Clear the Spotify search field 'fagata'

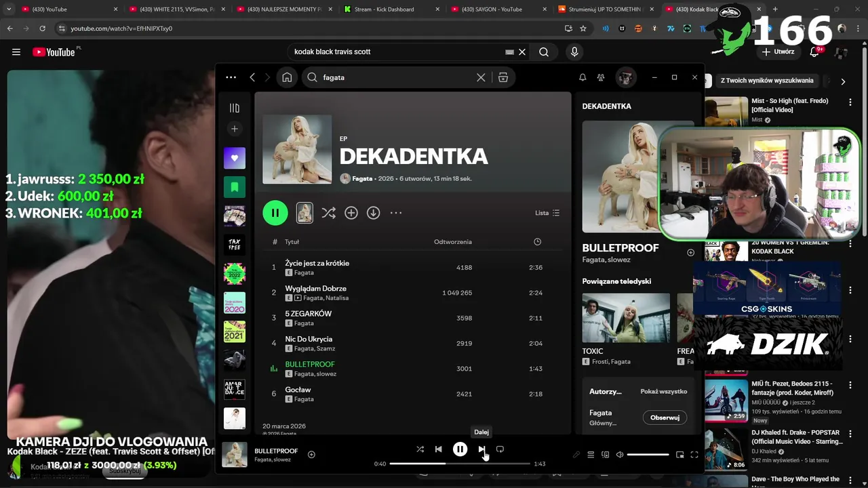(x=481, y=77)
